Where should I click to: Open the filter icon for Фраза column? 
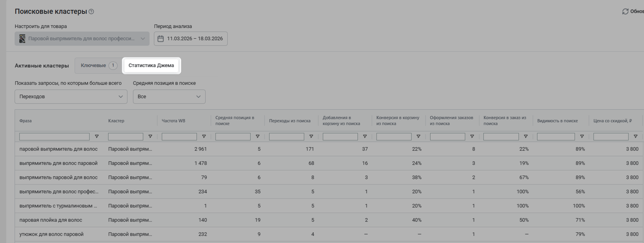[96, 136]
